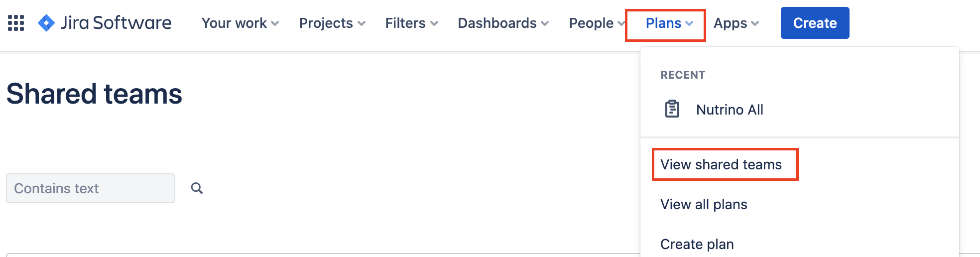
Task: Focus the Contains text search field
Action: [91, 188]
